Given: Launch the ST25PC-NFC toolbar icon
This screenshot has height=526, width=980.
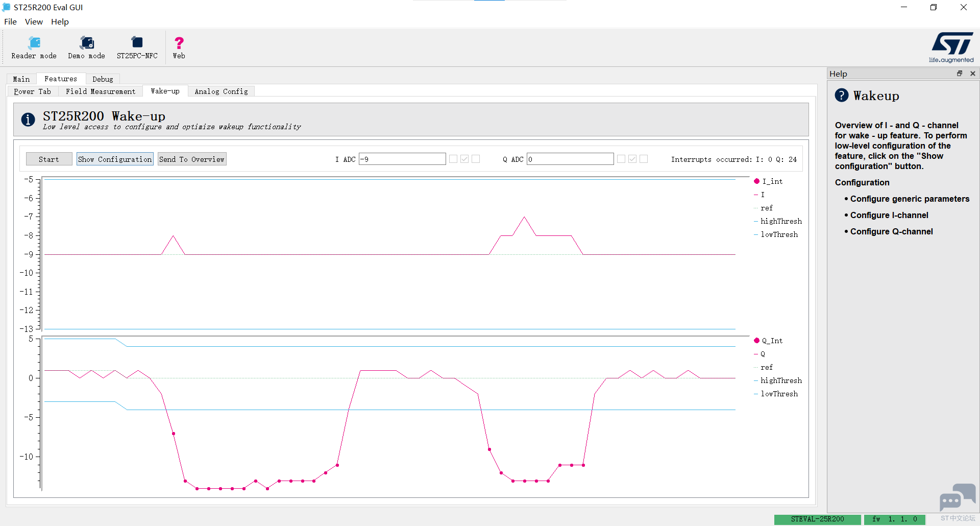Looking at the screenshot, I should point(137,47).
